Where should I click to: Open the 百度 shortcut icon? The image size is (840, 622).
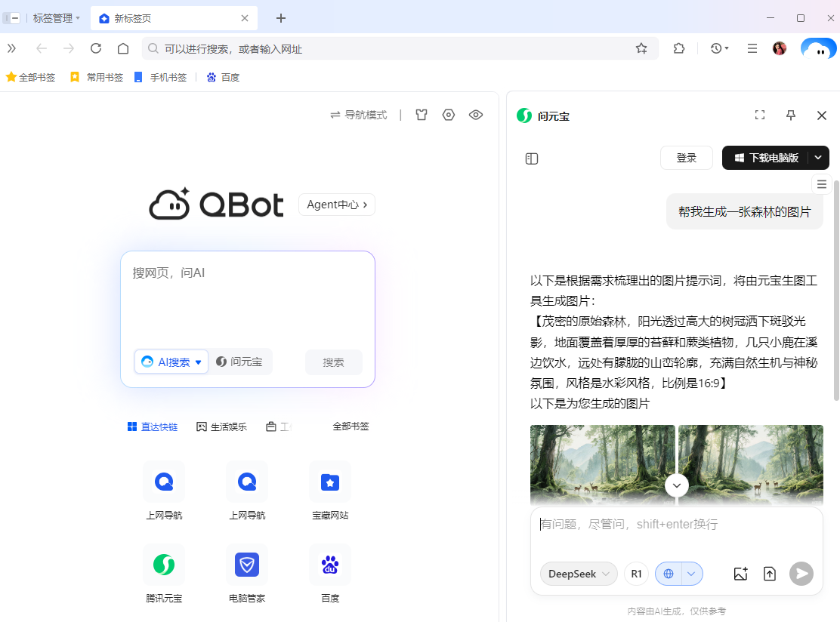[x=329, y=565]
